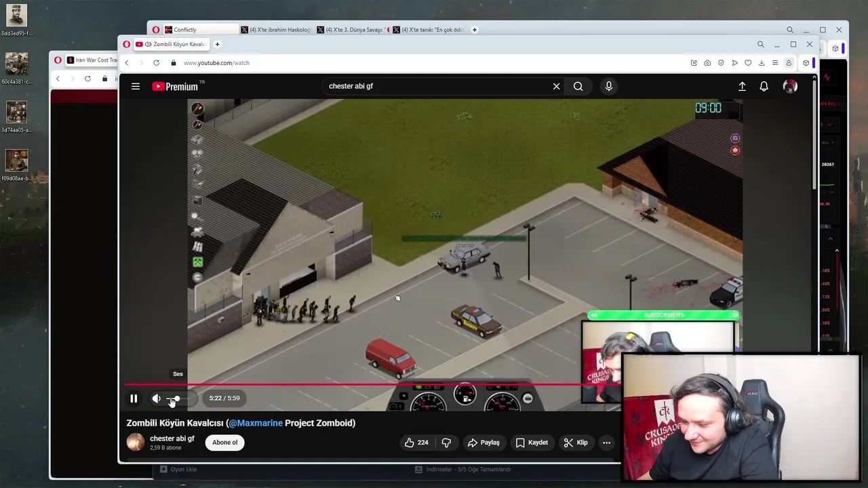Switch to X'te tanık En çok tab
868x488 pixels.
429,30
